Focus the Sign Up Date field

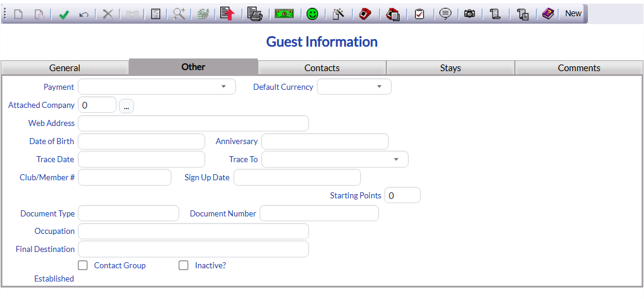(x=297, y=177)
